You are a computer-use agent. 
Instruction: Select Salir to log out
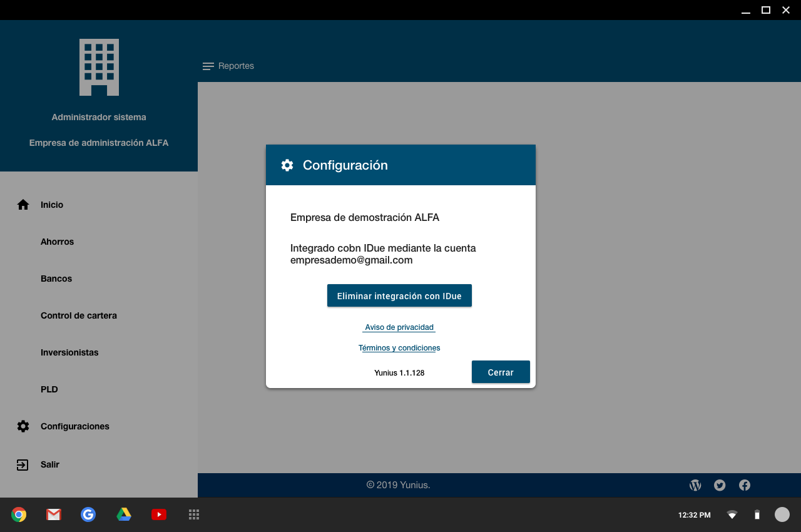pyautogui.click(x=50, y=464)
